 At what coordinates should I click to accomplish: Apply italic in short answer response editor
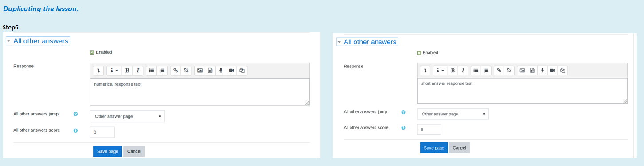(x=463, y=70)
